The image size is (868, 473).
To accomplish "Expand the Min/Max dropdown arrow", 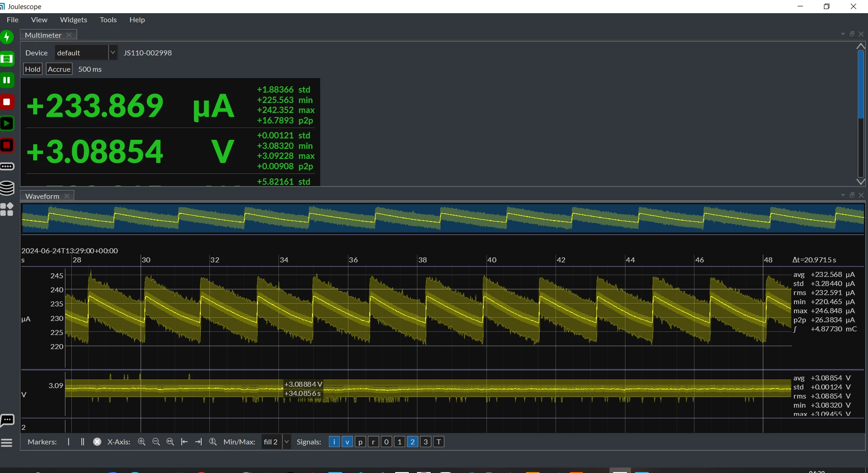I will [x=287, y=442].
